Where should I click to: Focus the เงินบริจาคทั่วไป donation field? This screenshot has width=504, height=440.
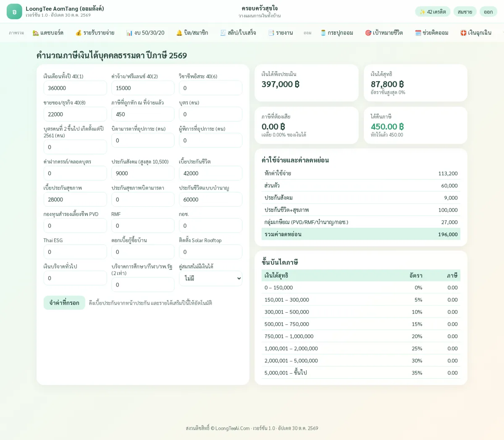[75, 278]
